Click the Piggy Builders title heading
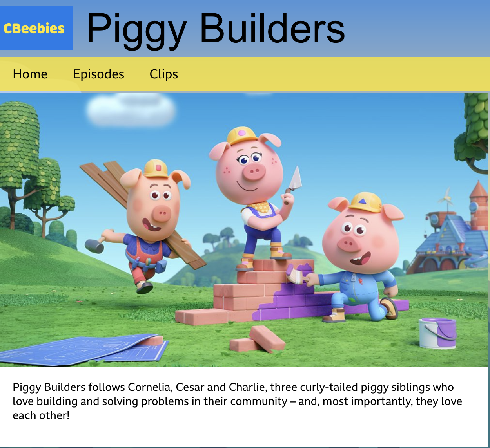 (215, 29)
